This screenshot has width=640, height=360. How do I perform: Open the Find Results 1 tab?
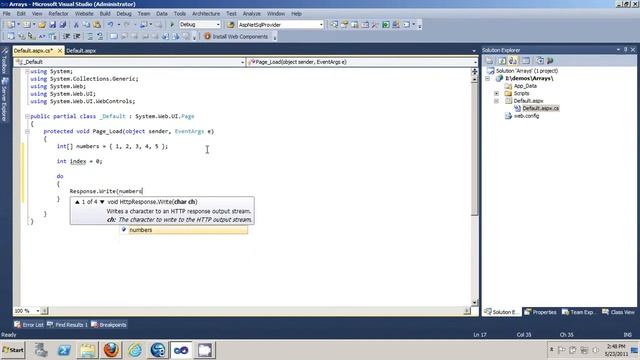pos(67,325)
